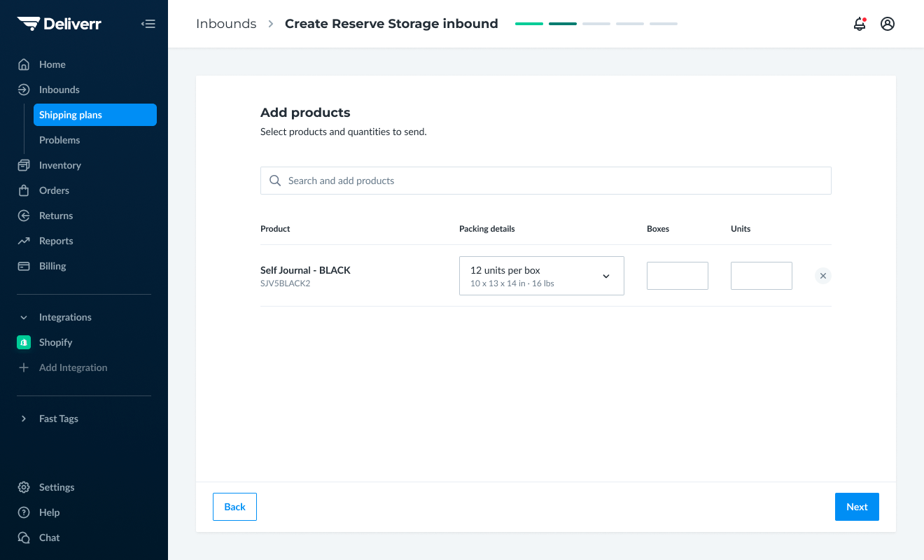Select the Shopify integration
The width and height of the screenshot is (924, 560).
54,342
